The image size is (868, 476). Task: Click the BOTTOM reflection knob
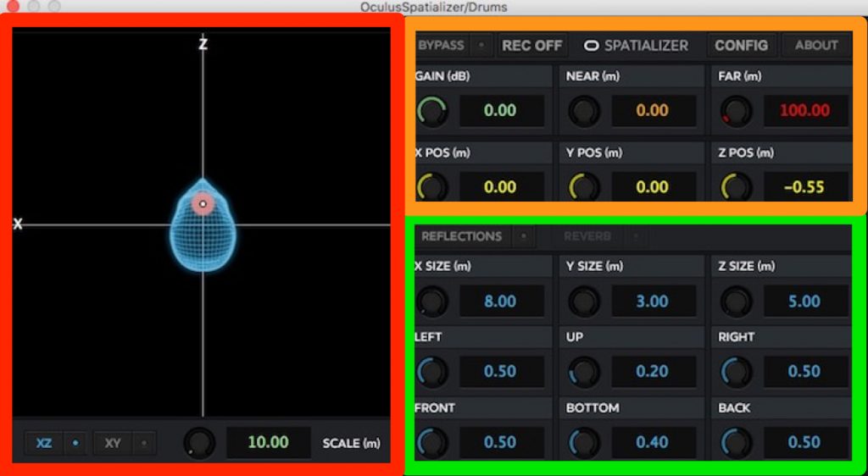[584, 442]
